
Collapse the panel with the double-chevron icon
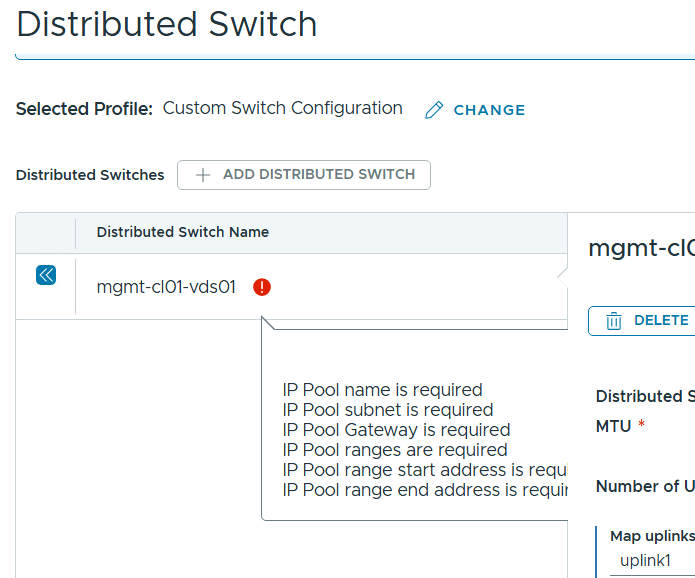[x=46, y=275]
